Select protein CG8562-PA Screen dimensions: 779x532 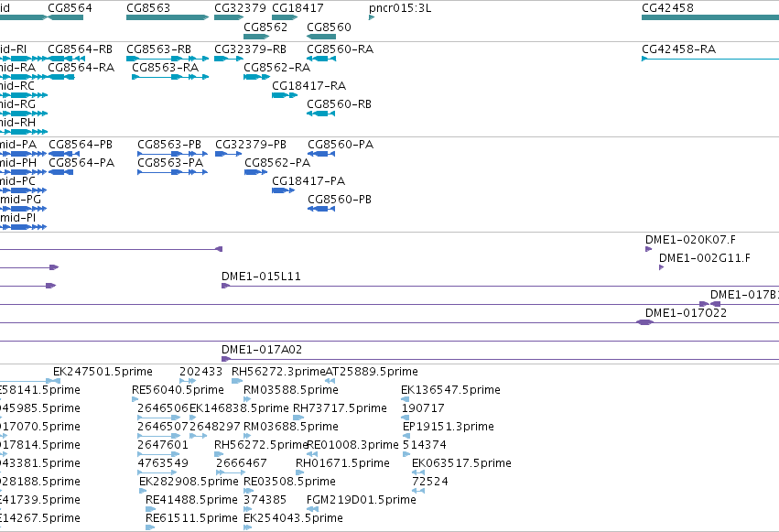pos(256,172)
